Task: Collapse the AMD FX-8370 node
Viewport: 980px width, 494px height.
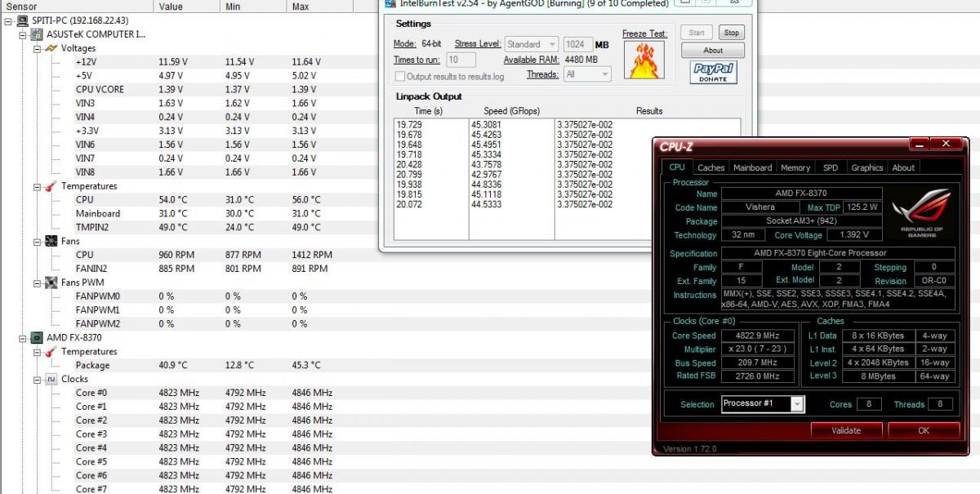Action: [x=22, y=337]
